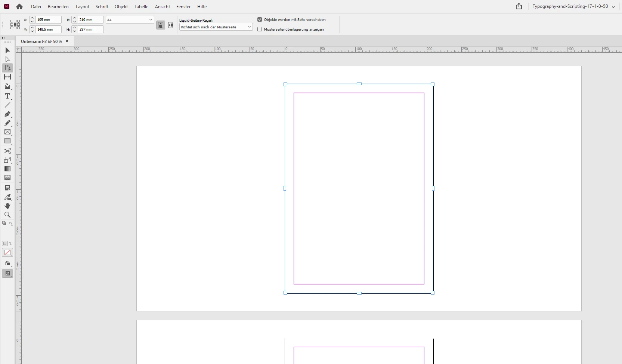Close the Unbenannt-2 document tab
The image size is (622, 364).
coord(67,41)
